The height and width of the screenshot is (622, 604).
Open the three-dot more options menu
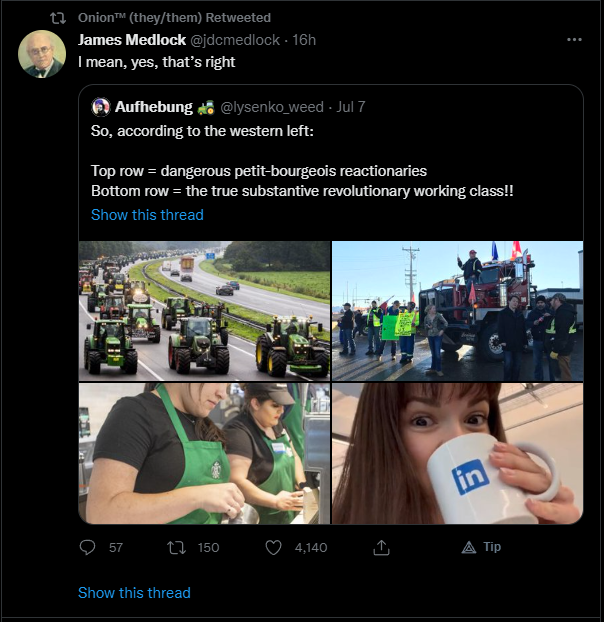(574, 40)
